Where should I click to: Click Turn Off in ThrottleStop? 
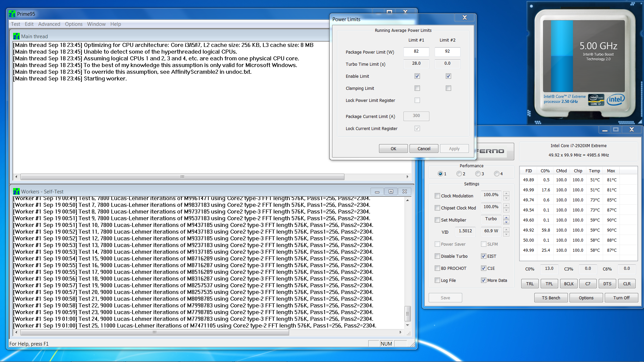point(621,298)
